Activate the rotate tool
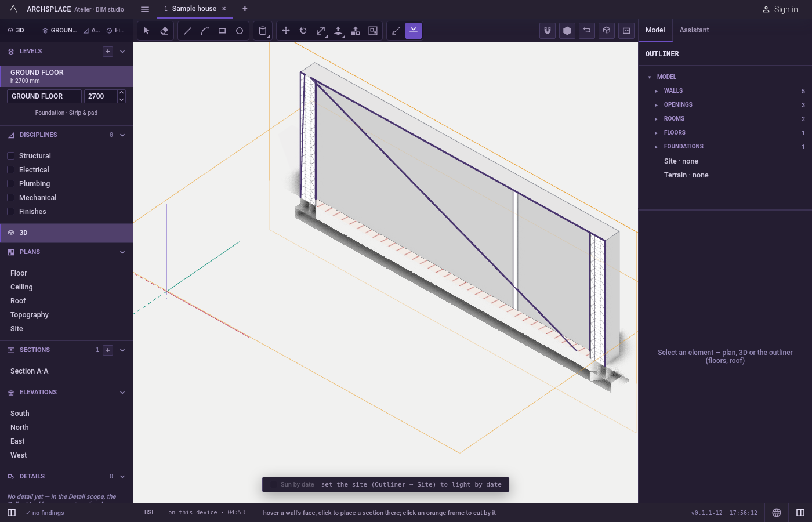Viewport: 812px width, 522px height. point(303,31)
